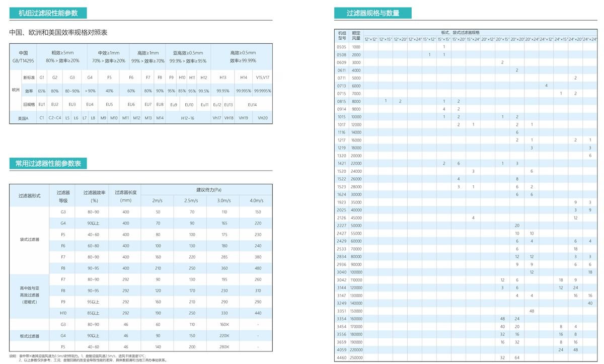Click the rated airflow value 250000
Image resolution: width=604 pixels, height=364 pixels.
[x=356, y=357]
